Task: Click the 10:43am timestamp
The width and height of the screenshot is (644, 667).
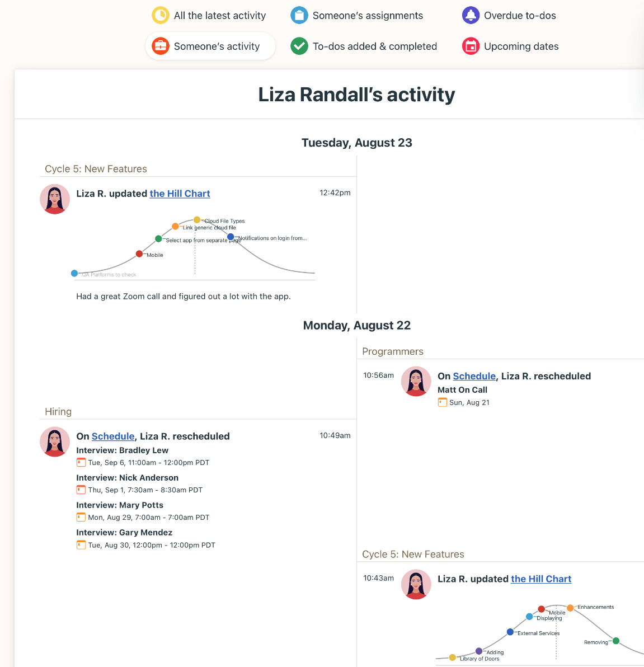Action: coord(379,578)
